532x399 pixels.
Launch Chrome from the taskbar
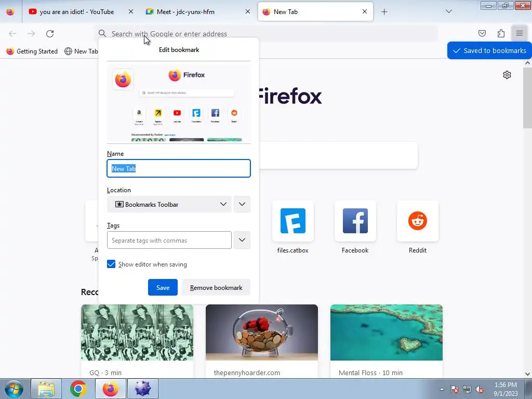tap(78, 389)
